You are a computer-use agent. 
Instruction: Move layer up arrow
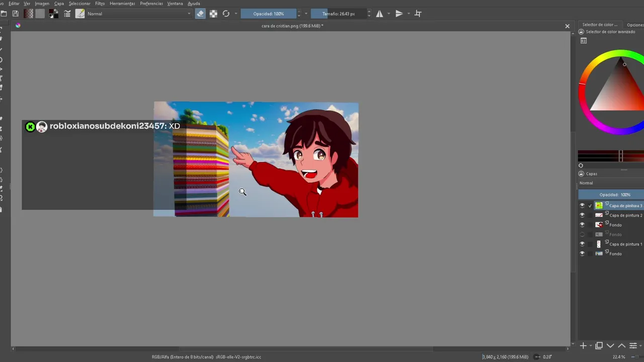click(621, 345)
